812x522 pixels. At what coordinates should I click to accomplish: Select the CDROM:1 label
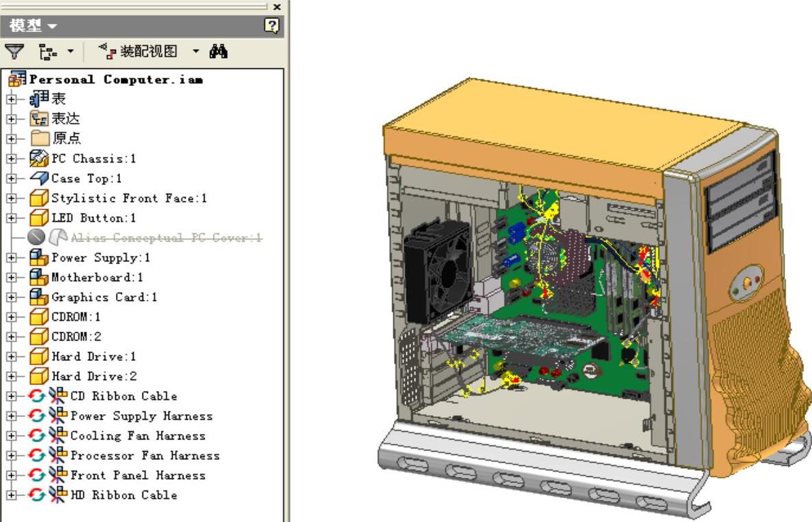[x=76, y=317]
